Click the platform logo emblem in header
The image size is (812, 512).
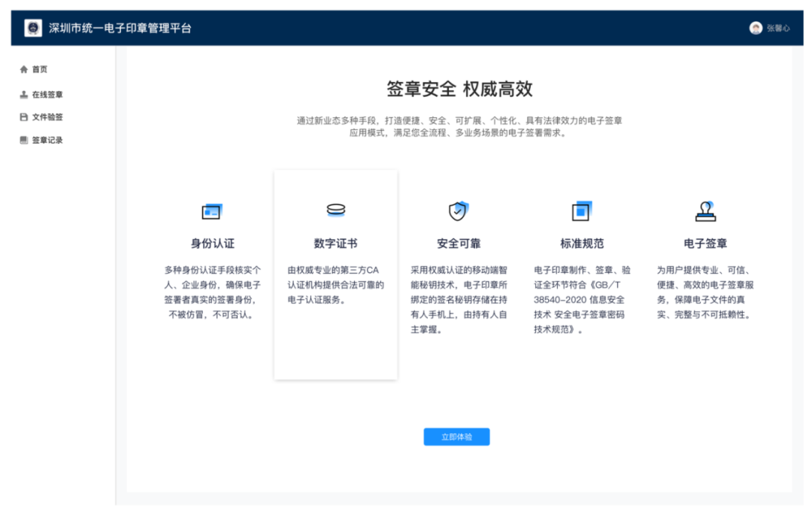pyautogui.click(x=33, y=28)
